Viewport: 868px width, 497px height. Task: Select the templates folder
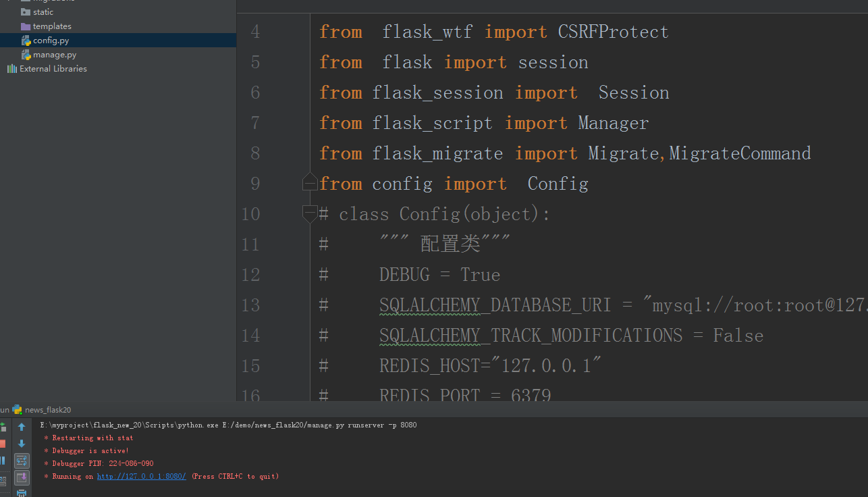click(51, 26)
